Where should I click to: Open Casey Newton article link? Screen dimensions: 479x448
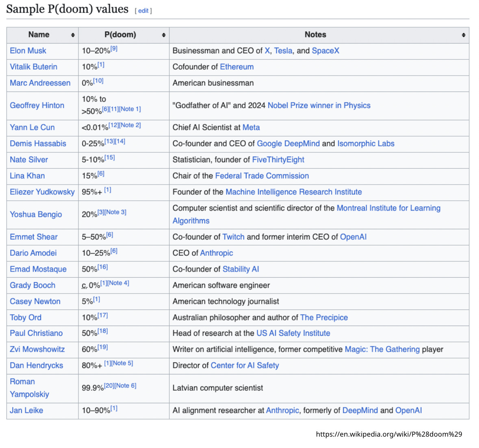click(x=35, y=302)
